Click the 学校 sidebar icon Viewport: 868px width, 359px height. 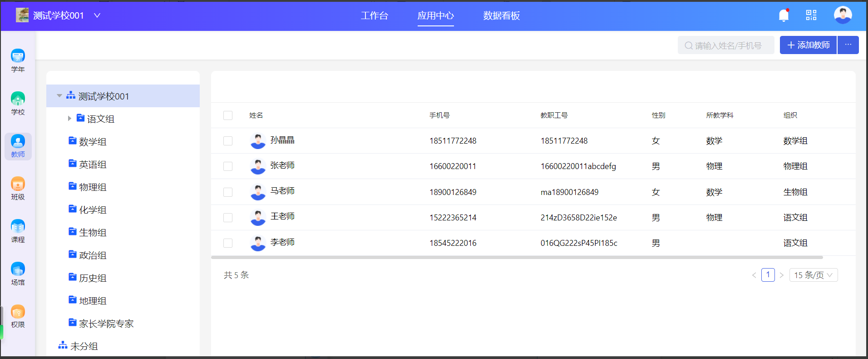point(18,103)
